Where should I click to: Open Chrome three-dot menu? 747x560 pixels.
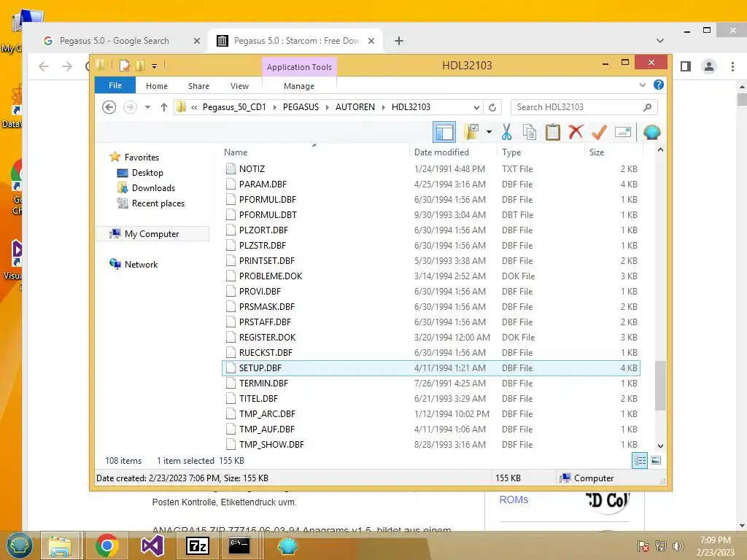pyautogui.click(x=732, y=66)
